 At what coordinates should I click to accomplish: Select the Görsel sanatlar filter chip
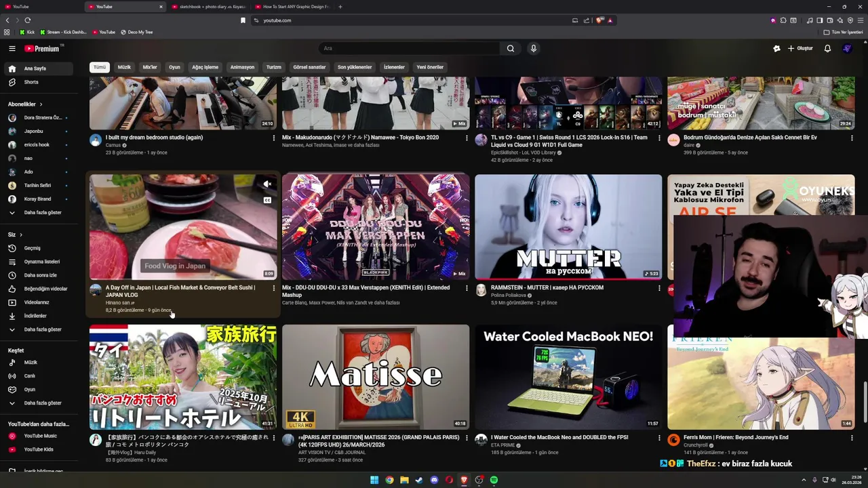309,67
